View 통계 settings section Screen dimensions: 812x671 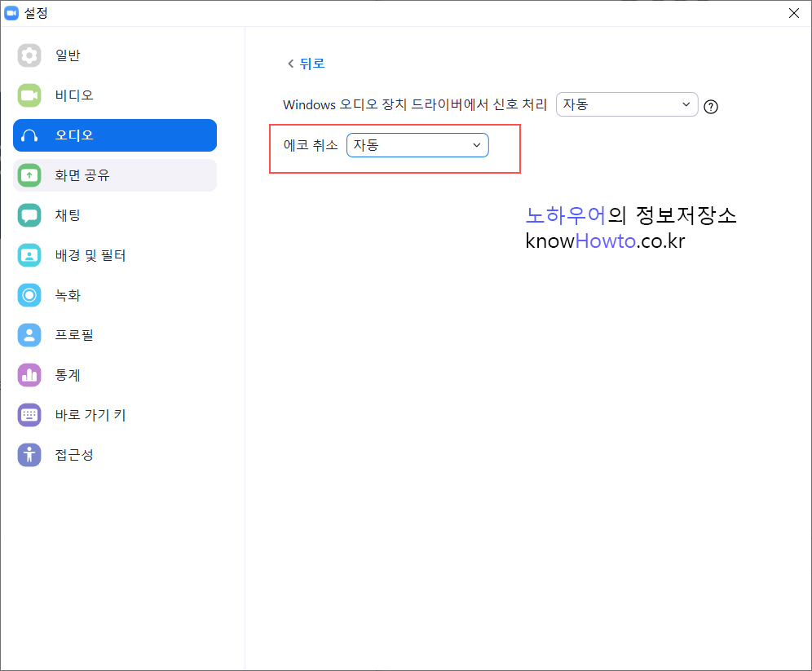pos(115,375)
